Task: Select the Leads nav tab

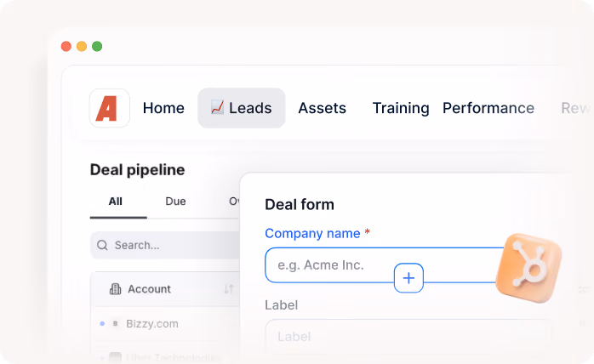Action: [x=242, y=108]
